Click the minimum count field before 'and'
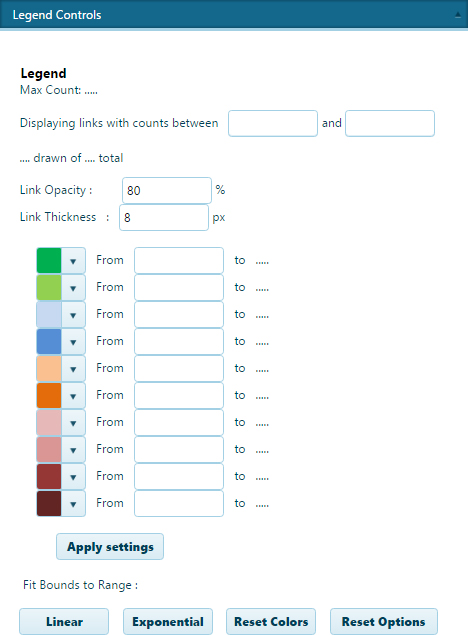Viewport: 468px width, 635px height. coord(273,124)
